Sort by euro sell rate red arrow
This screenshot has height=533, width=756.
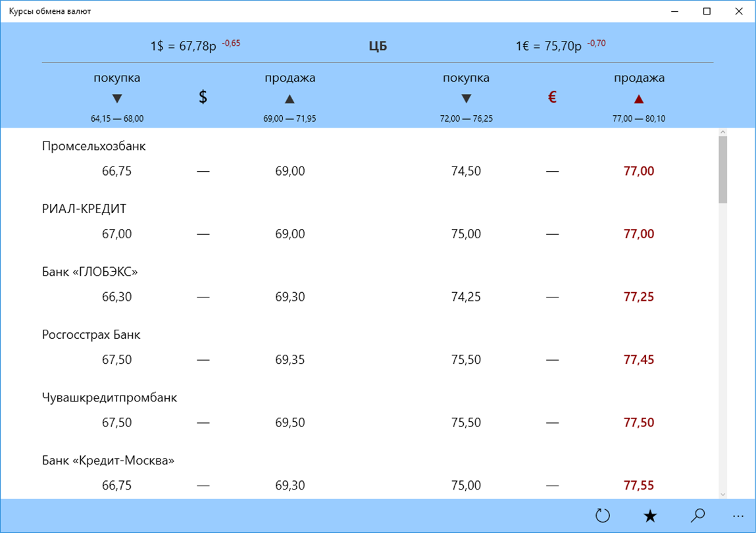tap(638, 99)
